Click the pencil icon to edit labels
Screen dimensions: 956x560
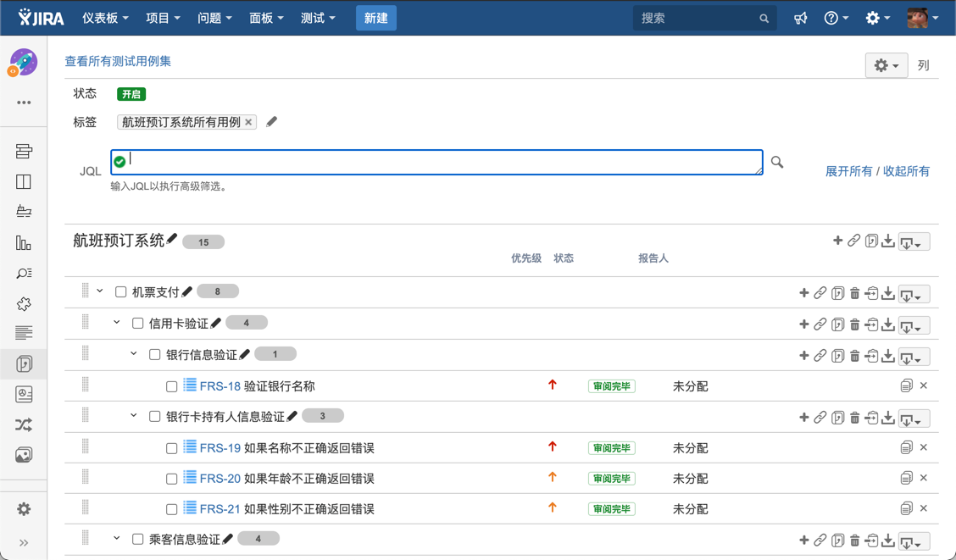pos(272,122)
